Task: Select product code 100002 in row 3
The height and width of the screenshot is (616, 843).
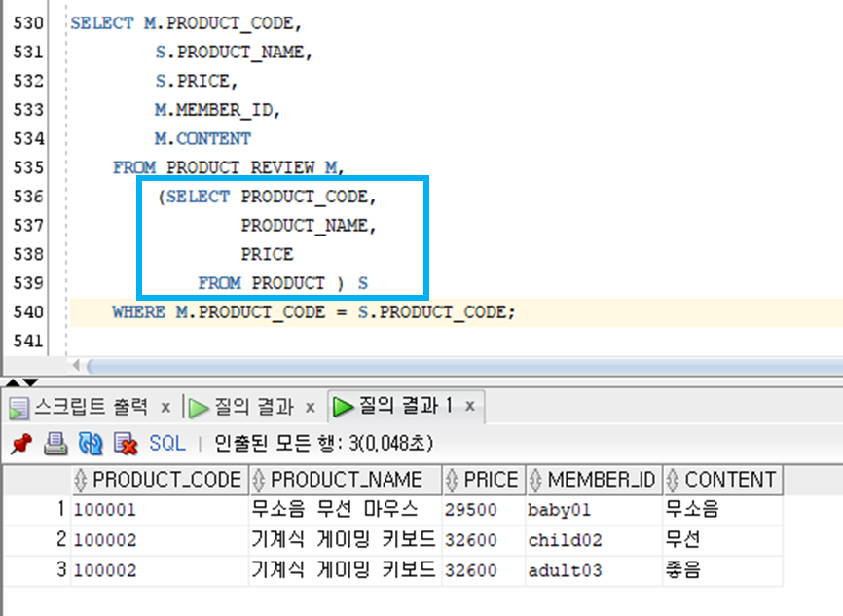Action: click(161, 570)
